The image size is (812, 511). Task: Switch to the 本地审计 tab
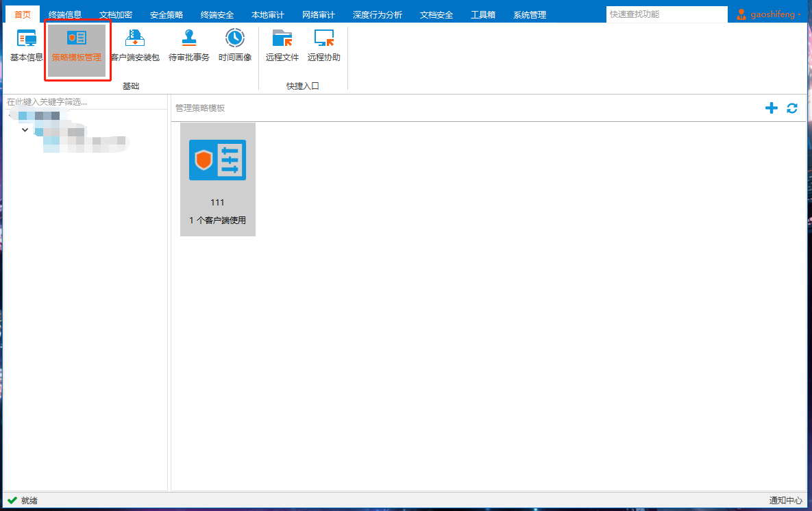click(x=268, y=14)
